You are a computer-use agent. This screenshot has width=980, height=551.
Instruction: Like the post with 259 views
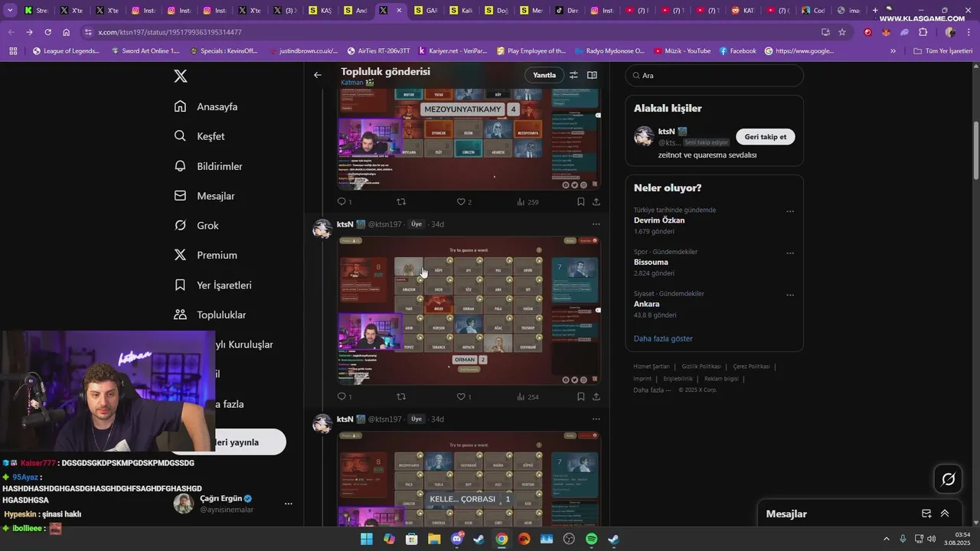tap(463, 202)
